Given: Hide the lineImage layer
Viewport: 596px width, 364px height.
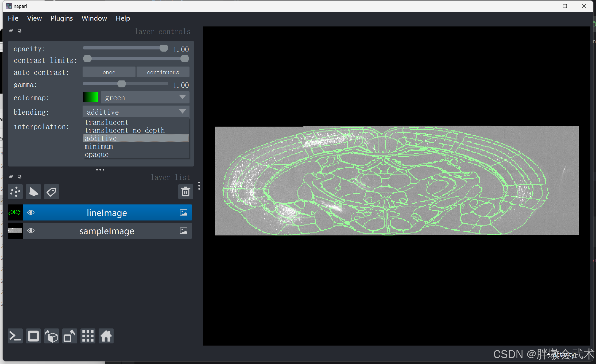Looking at the screenshot, I should (x=31, y=212).
